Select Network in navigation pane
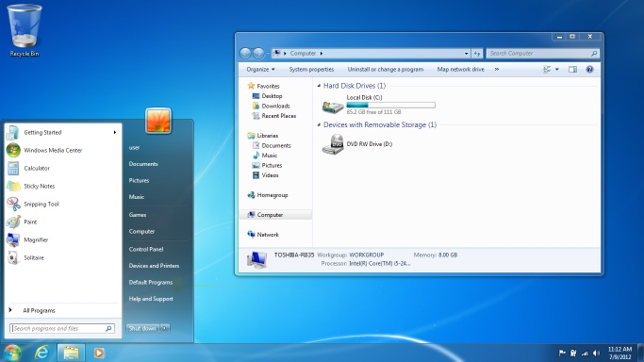Image resolution: width=644 pixels, height=362 pixels. click(x=263, y=235)
